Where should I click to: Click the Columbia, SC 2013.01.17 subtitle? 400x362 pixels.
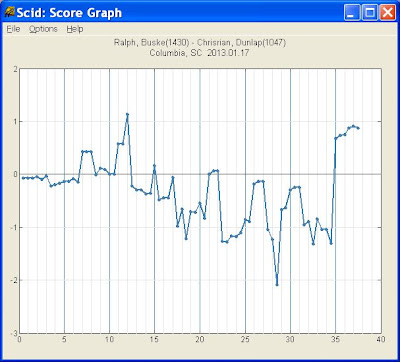(199, 53)
